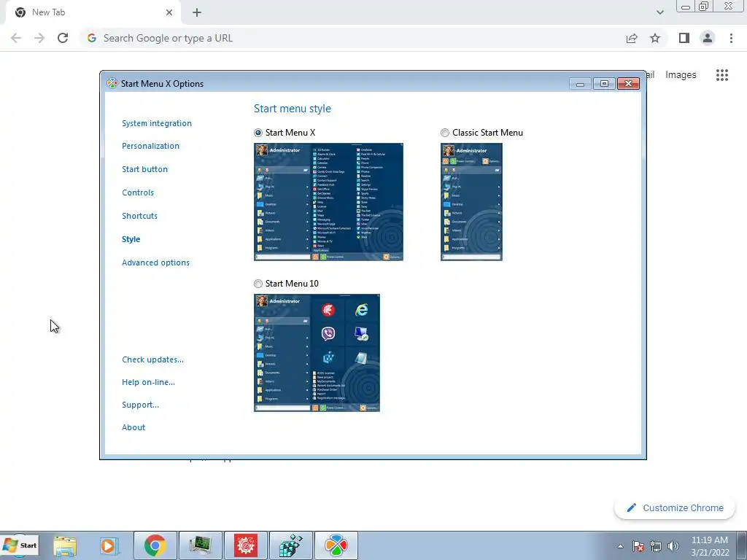The width and height of the screenshot is (747, 560).
Task: Open the red gear taskbar application
Action: point(246,545)
